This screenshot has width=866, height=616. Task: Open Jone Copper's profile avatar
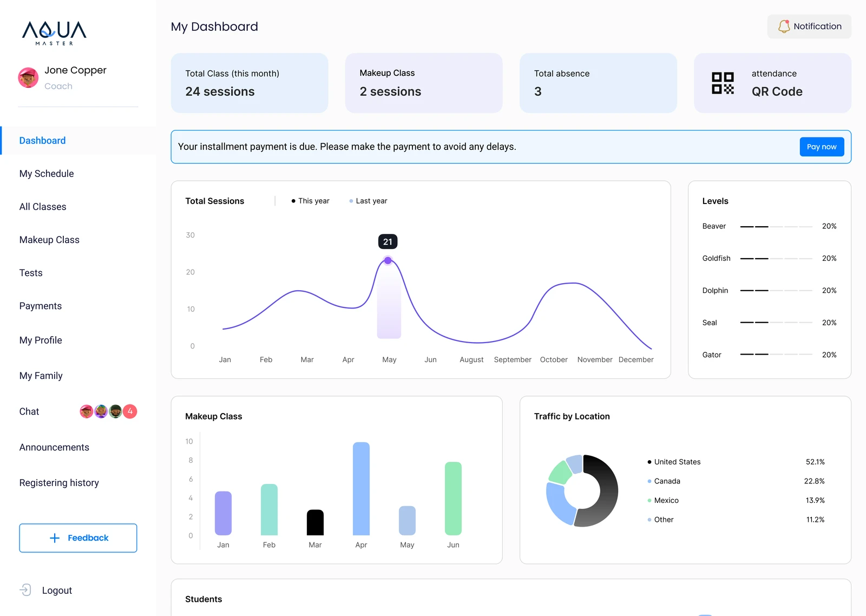[28, 78]
